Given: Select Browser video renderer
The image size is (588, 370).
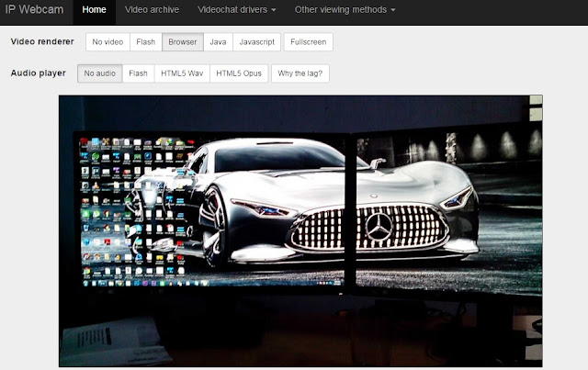Looking at the screenshot, I should (x=183, y=42).
